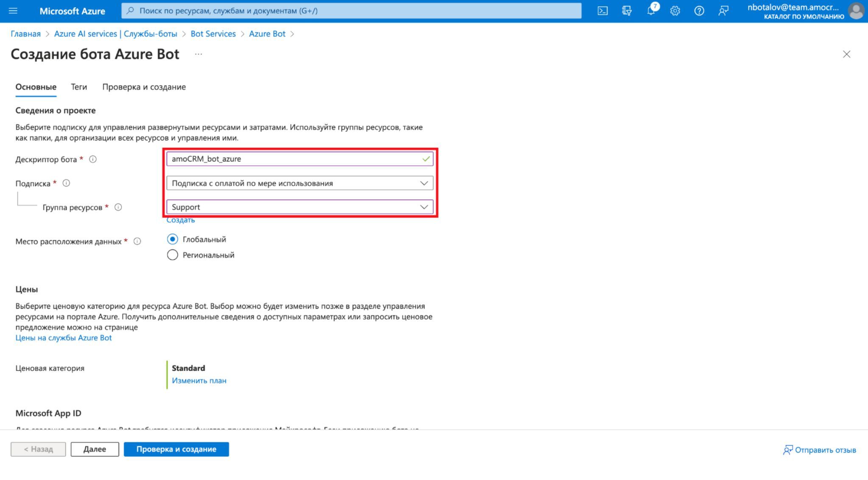Screen dimensions: 868x480
Task: Click the nbotalov@team.amocr... account name
Action: pos(793,7)
